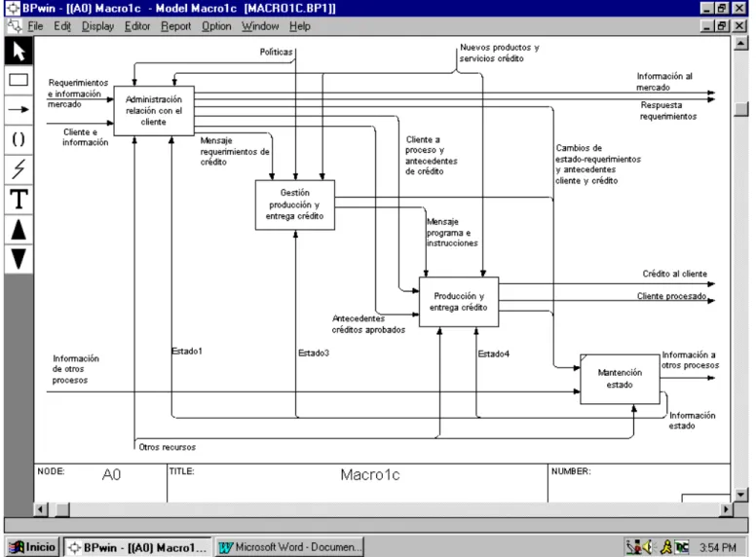This screenshot has height=557, width=756.
Task: Click the Información al mercado label
Action: coord(664,82)
